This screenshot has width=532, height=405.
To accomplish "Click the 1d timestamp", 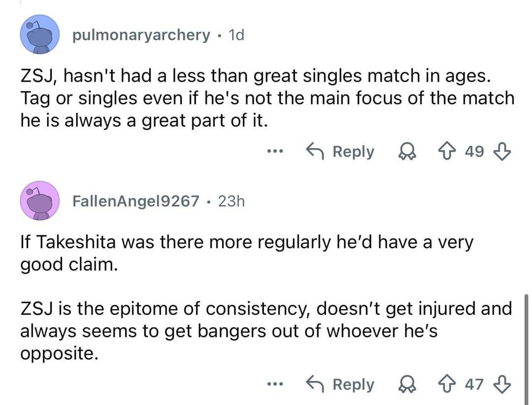I will tap(233, 35).
